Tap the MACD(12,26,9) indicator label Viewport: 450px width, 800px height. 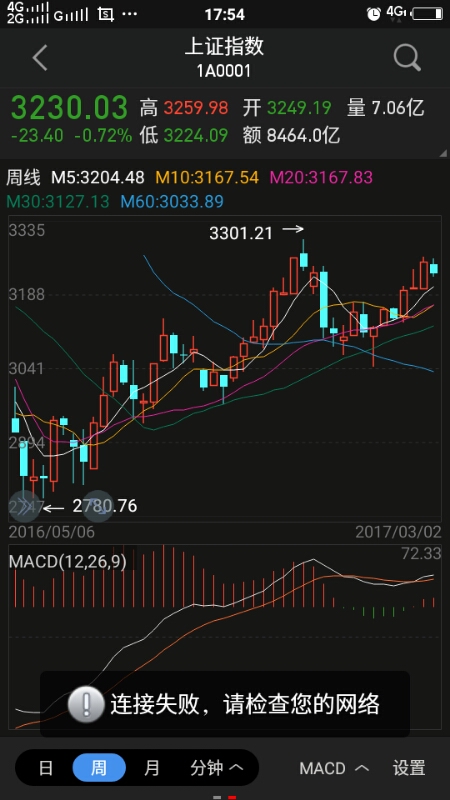[68, 561]
